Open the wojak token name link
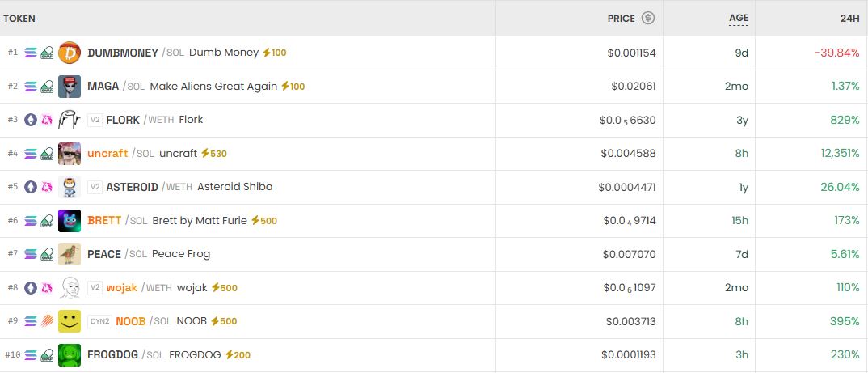Viewport: 868px width, 373px height. pyautogui.click(x=121, y=287)
